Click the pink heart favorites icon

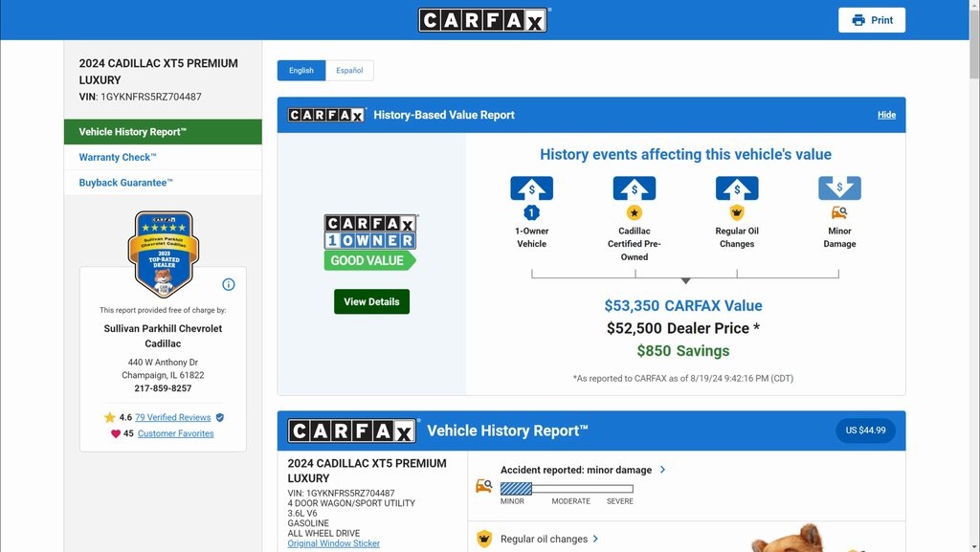point(116,433)
